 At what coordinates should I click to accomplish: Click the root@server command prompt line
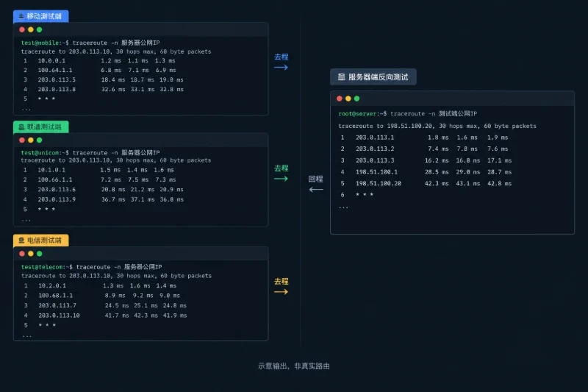click(x=408, y=113)
